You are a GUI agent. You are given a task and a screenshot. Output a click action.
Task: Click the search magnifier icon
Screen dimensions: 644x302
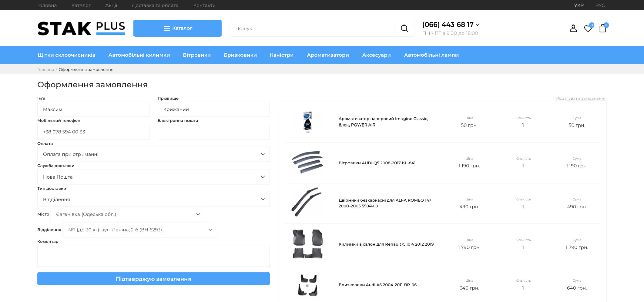click(404, 29)
